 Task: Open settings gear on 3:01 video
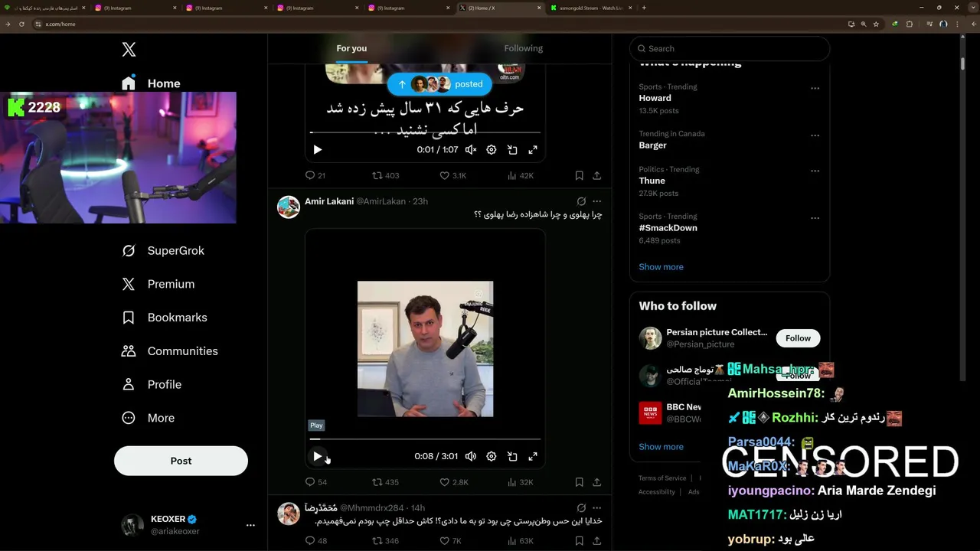tap(492, 456)
